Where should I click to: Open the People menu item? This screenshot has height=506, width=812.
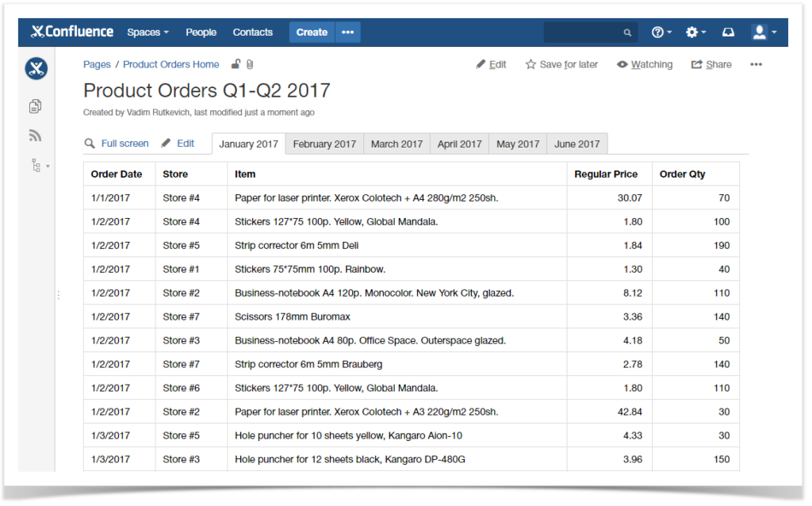pos(201,32)
